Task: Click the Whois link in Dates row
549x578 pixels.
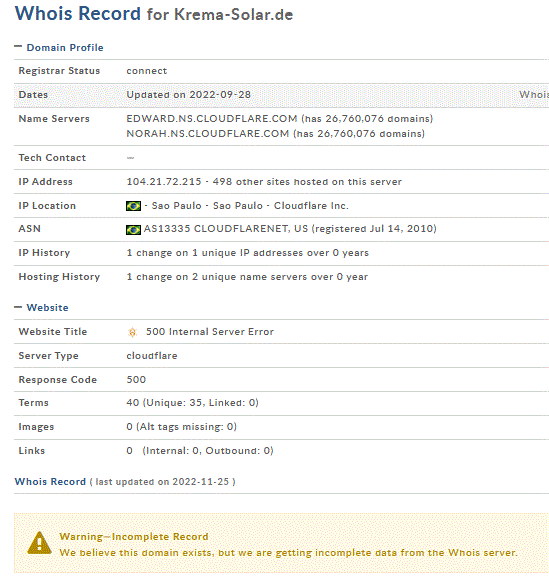Action: pyautogui.click(x=534, y=95)
